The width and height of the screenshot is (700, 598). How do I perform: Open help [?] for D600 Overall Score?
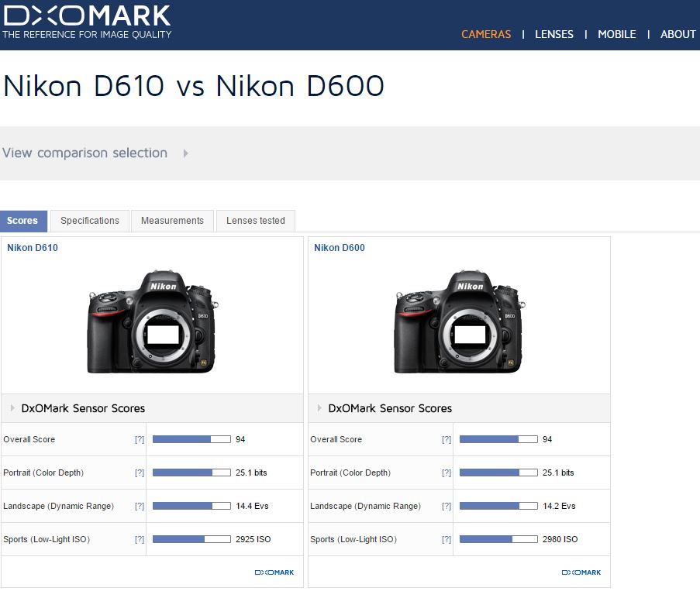[447, 439]
